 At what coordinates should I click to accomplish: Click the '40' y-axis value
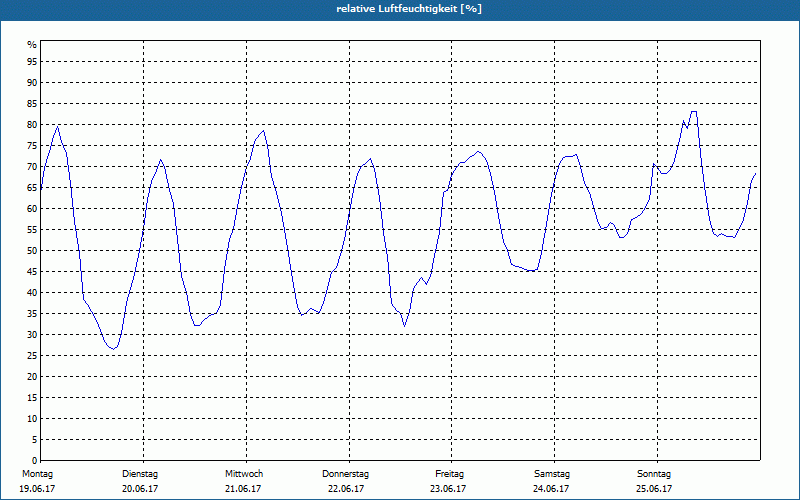click(32, 293)
